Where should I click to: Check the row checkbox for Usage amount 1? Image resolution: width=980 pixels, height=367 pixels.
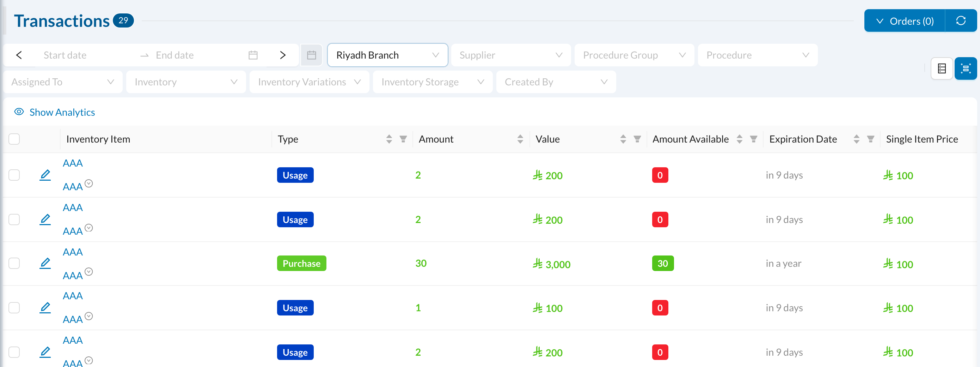(14, 308)
